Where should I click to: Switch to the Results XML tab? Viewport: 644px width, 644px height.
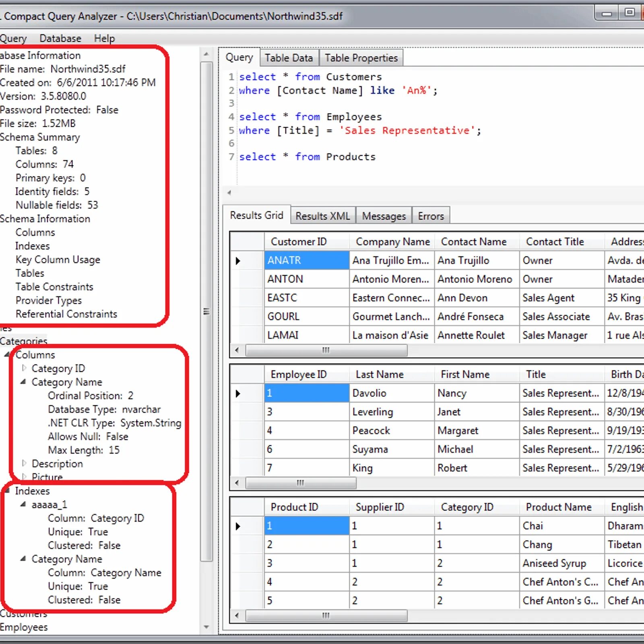point(322,216)
